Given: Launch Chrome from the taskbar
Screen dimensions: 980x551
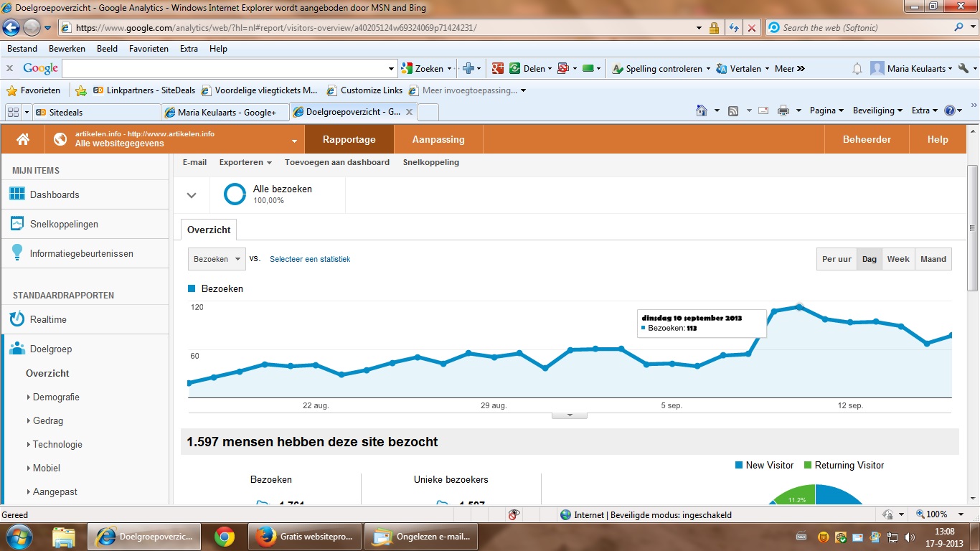Looking at the screenshot, I should 225,536.
